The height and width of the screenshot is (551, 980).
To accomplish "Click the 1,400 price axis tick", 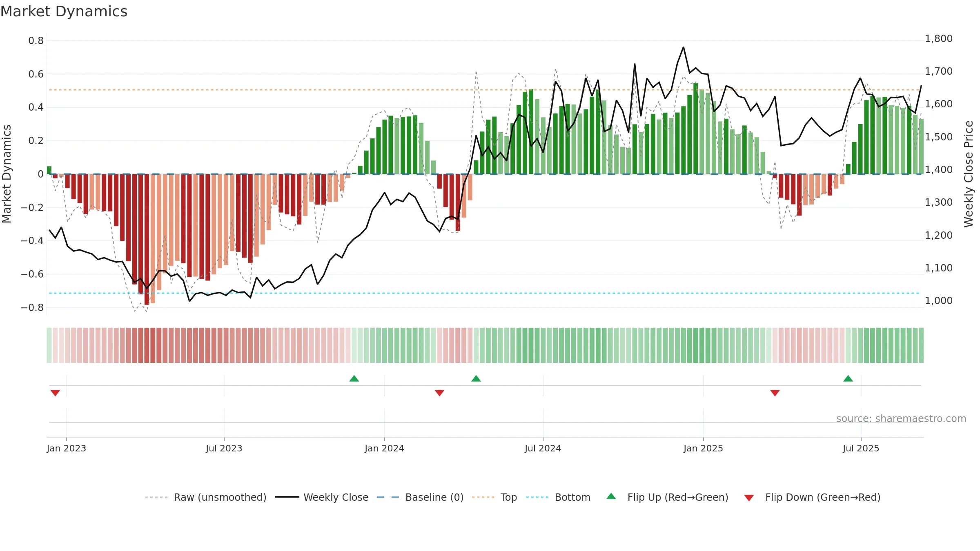I will click(x=939, y=170).
